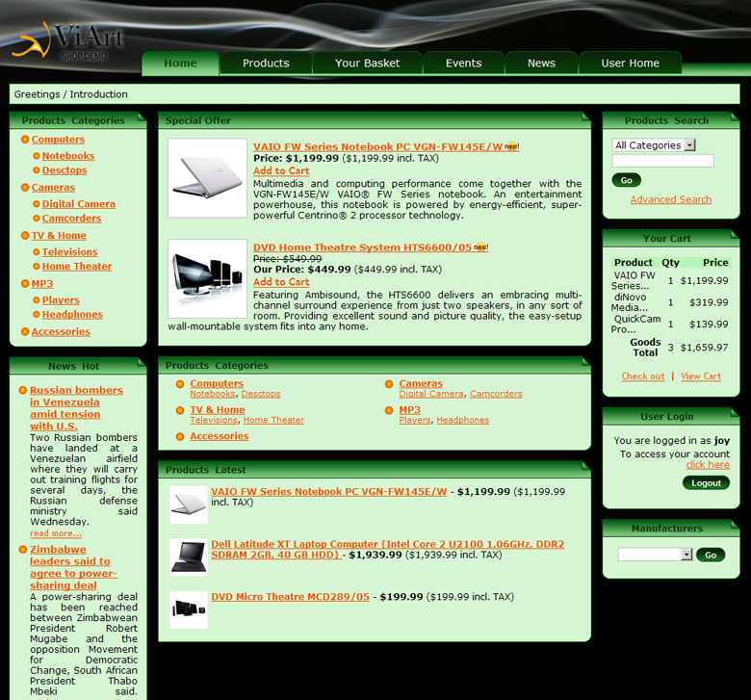Click the Logout button
The width and height of the screenshot is (751, 700).
pos(706,483)
